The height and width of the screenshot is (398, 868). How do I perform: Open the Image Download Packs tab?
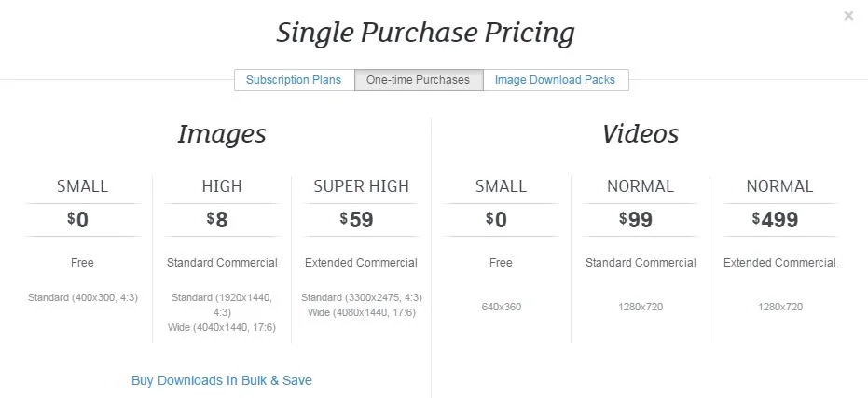556,80
